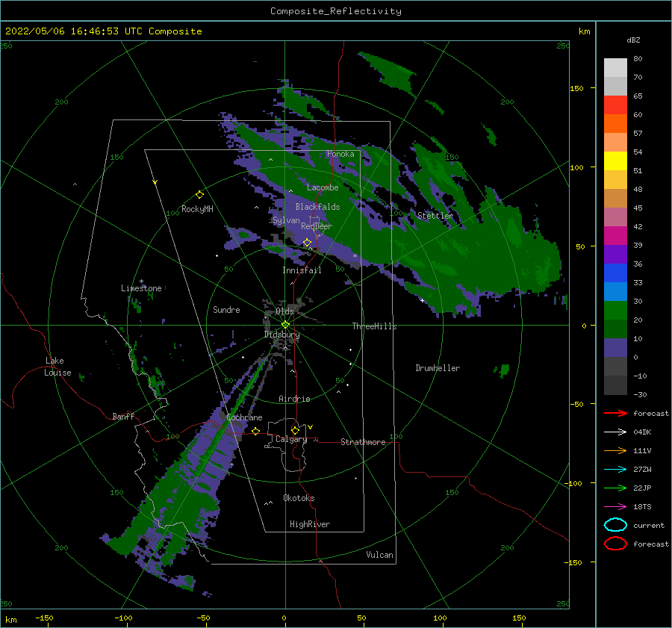The image size is (672, 628).
Task: Click the -150 tick on bottom axis
Action: point(44,618)
